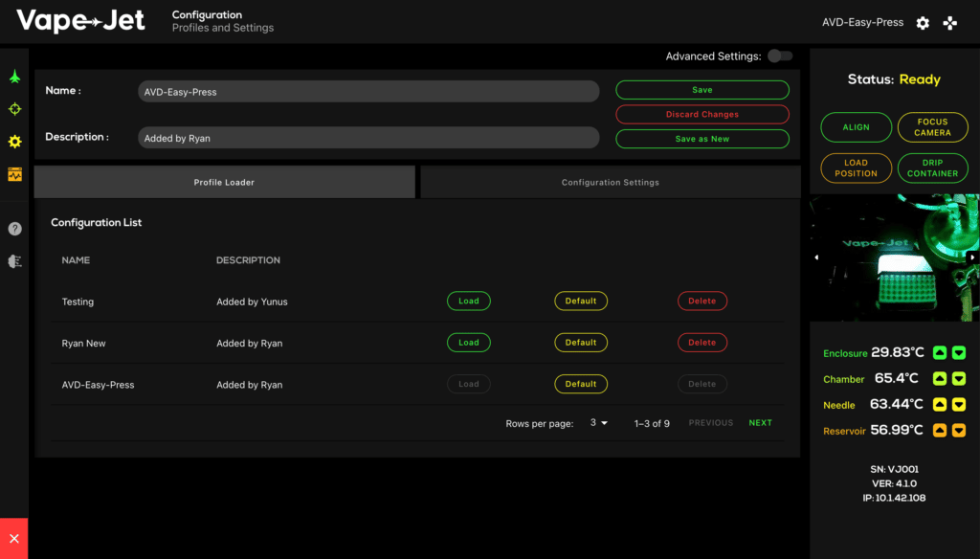Click the LOAD POSITION button
The height and width of the screenshot is (559, 980).
click(x=857, y=168)
